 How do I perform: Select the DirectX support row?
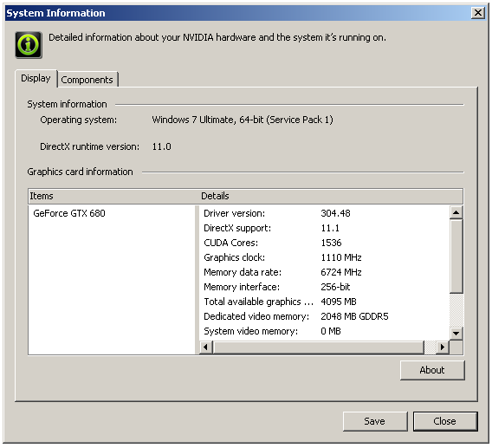coord(324,228)
